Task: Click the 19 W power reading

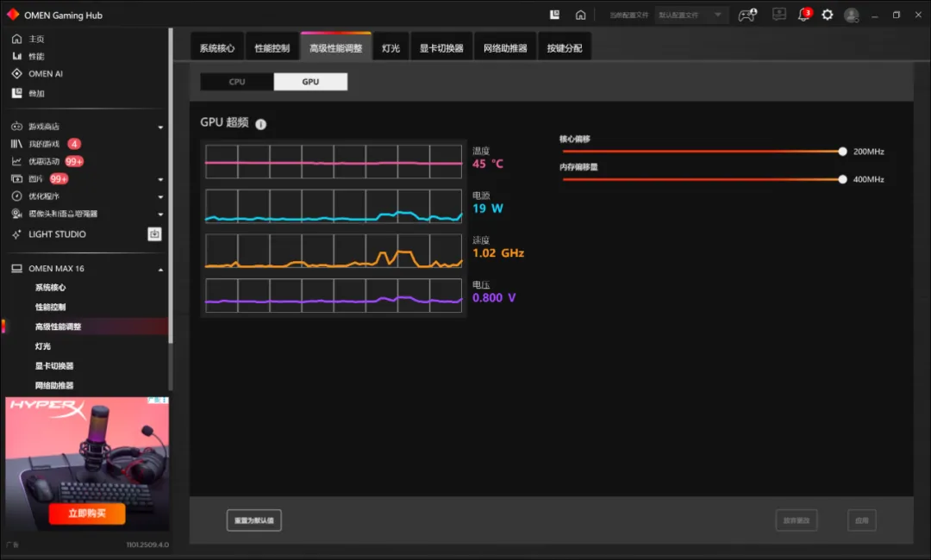Action: (487, 208)
